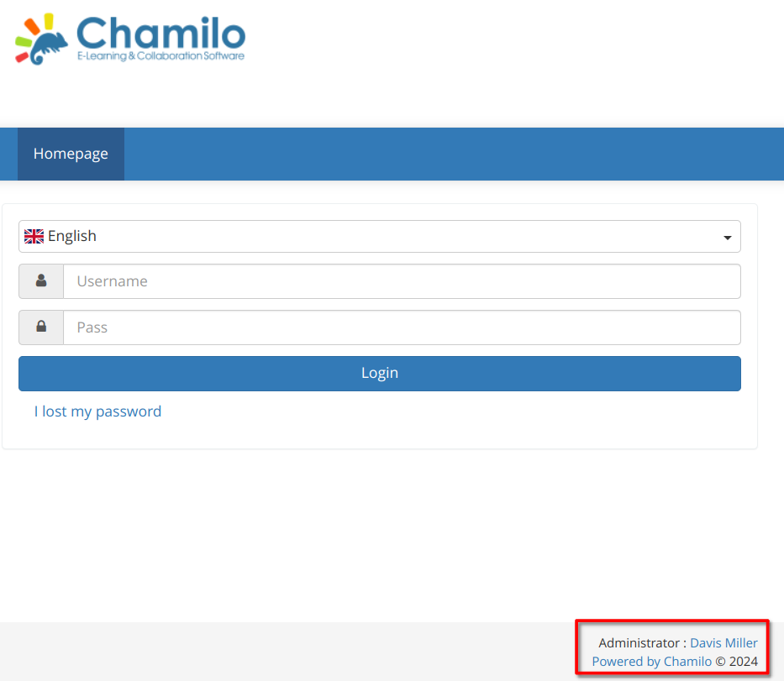
Task: Click administrator Davis Miller link
Action: (x=723, y=642)
